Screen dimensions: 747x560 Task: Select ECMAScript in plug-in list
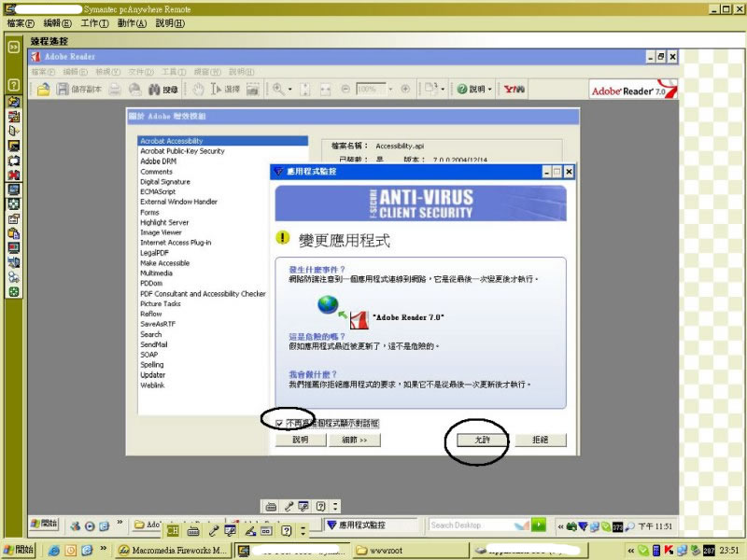pos(158,192)
